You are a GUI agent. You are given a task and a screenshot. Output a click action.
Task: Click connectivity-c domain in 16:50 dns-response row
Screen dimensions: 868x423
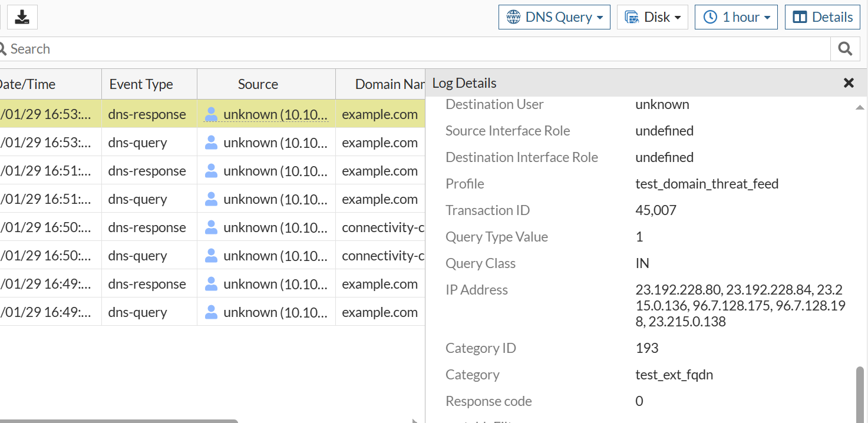pos(383,227)
